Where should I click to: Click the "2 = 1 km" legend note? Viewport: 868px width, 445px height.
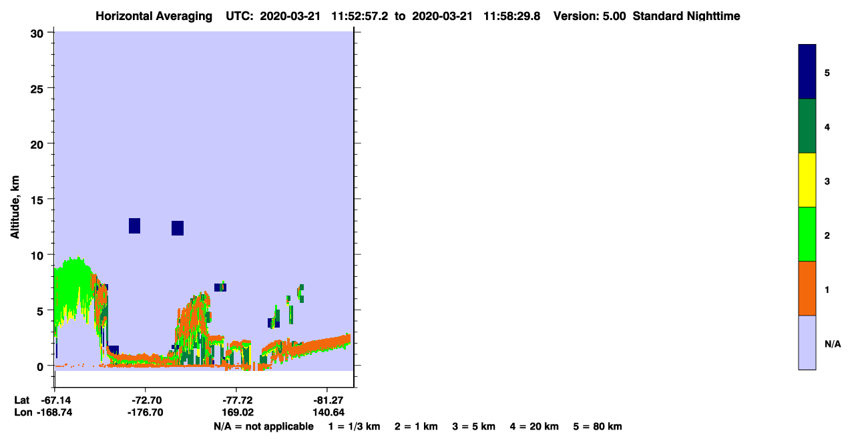click(x=416, y=426)
